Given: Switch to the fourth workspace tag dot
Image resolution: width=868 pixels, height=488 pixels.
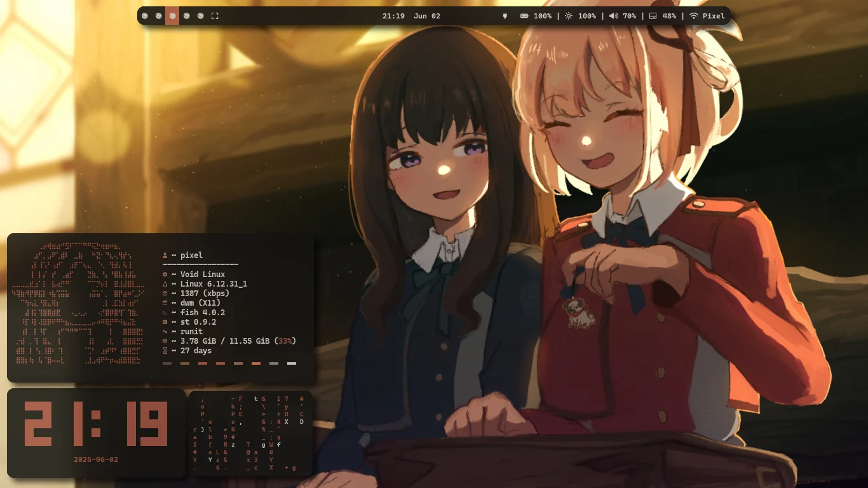Looking at the screenshot, I should point(187,16).
